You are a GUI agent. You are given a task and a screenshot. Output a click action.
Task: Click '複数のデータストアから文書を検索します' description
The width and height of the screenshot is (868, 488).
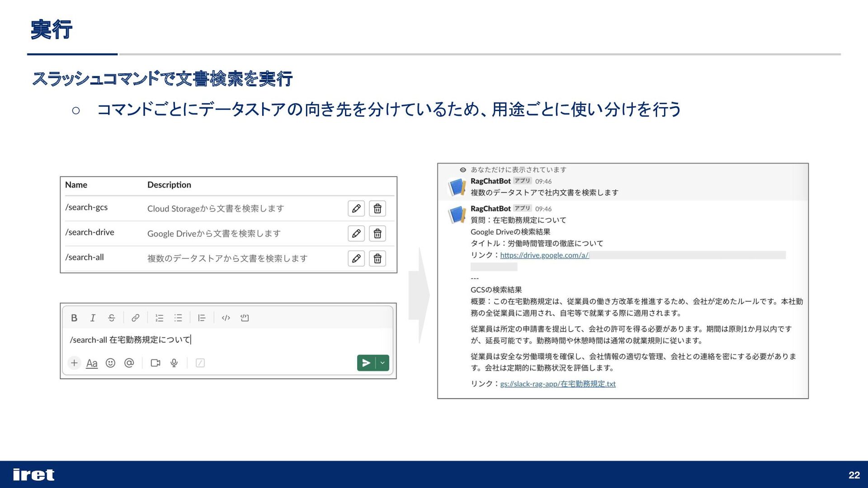[227, 258]
